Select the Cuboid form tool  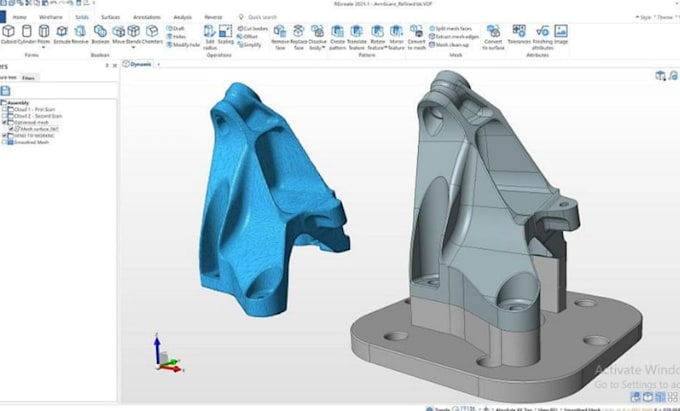8,34
